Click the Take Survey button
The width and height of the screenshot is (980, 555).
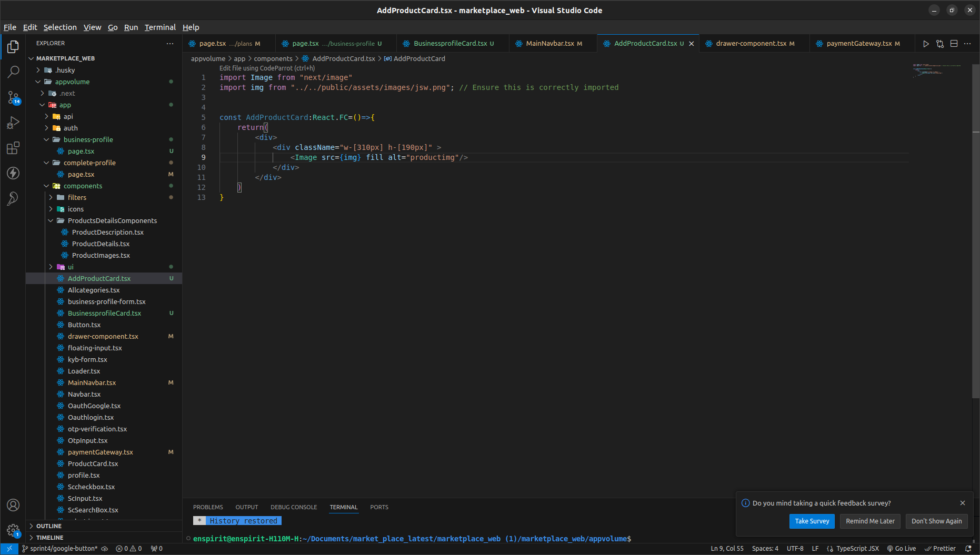click(x=812, y=521)
